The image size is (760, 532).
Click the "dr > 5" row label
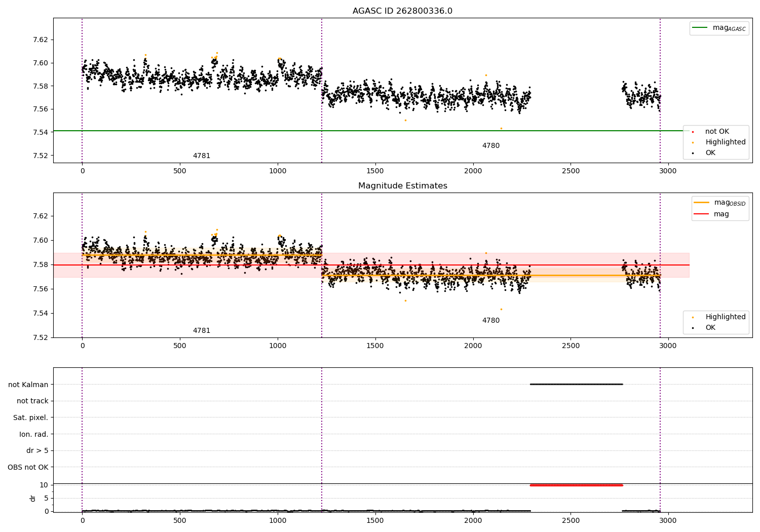click(37, 451)
